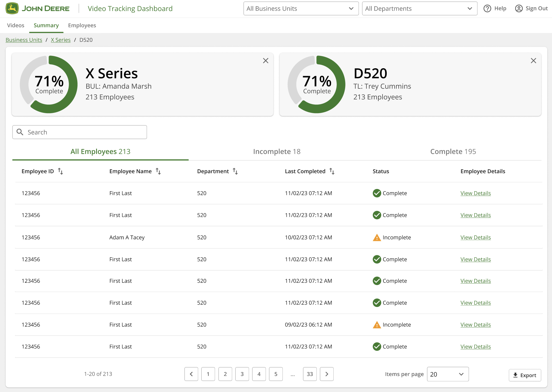Show the Incomplete 18 tab

(x=277, y=152)
